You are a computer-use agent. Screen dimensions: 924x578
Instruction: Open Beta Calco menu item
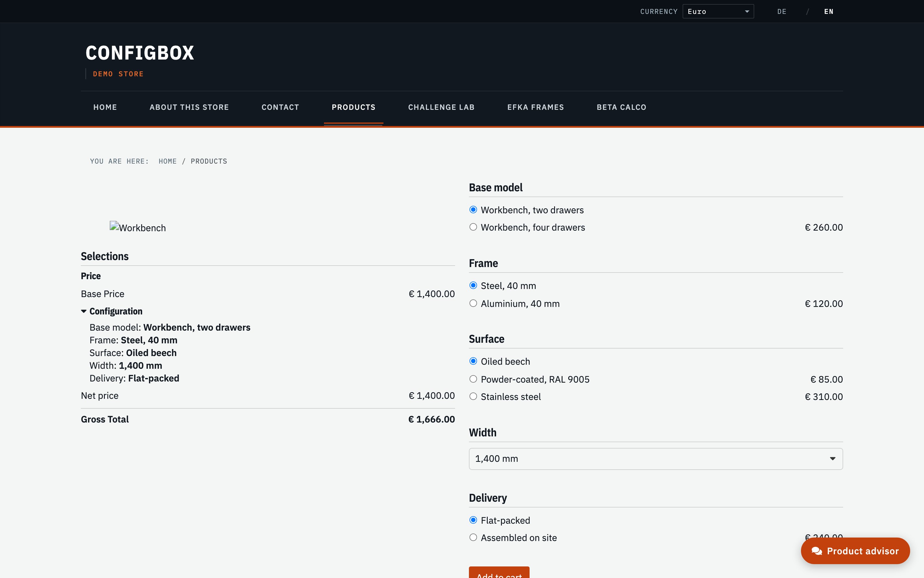coord(621,108)
